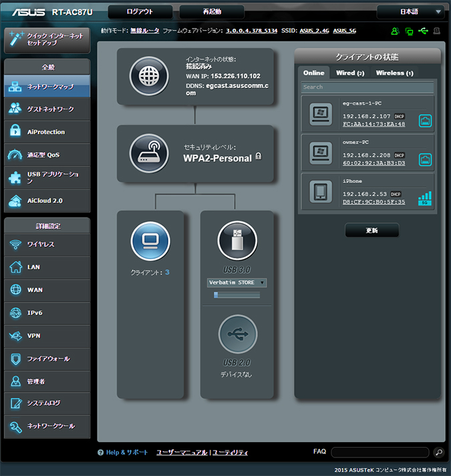Viewport: 451px width, 476px height.
Task: Open the 日本語 language dropdown
Action: click(x=411, y=12)
